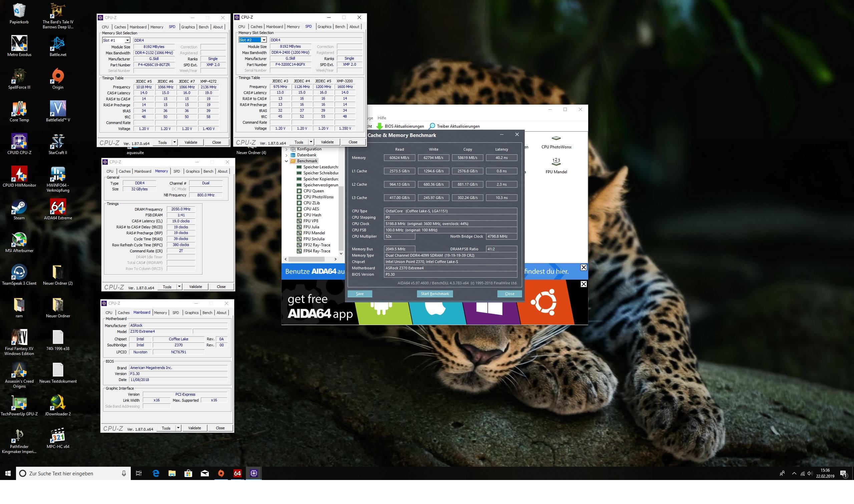The height and width of the screenshot is (504, 854).
Task: Open the Hilfe menu in AIDA64
Action: [382, 118]
